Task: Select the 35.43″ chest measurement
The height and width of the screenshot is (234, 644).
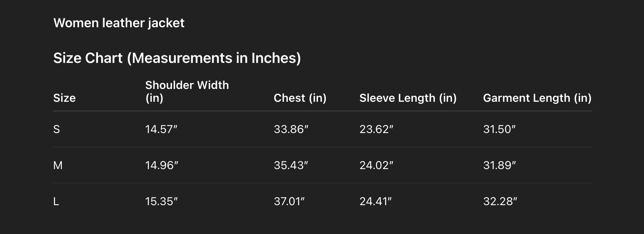Action: pyautogui.click(x=291, y=165)
